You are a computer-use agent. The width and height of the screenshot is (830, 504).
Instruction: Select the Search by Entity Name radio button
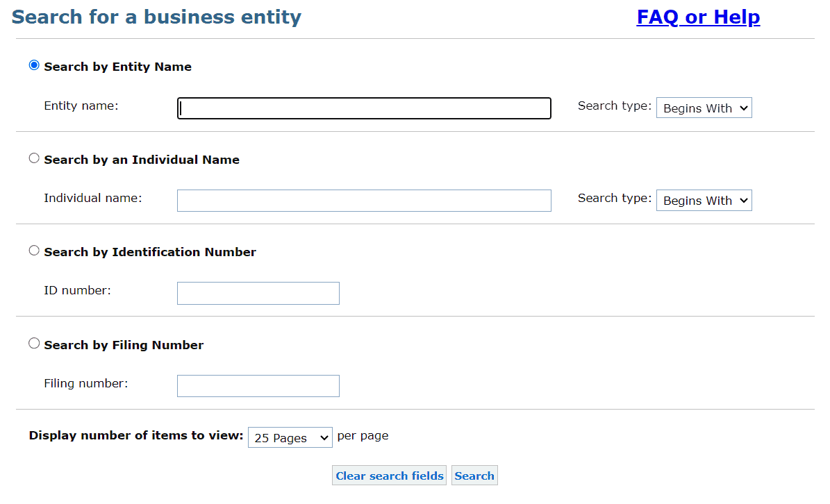(34, 65)
